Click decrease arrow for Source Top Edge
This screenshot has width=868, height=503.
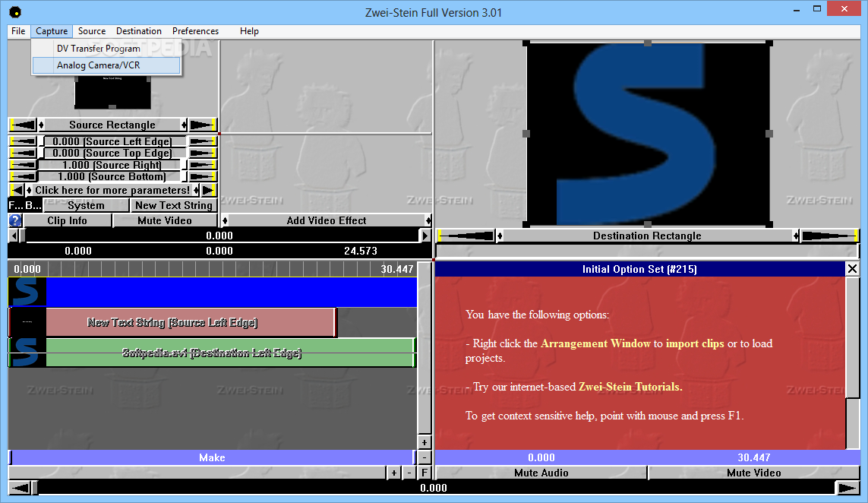24,153
